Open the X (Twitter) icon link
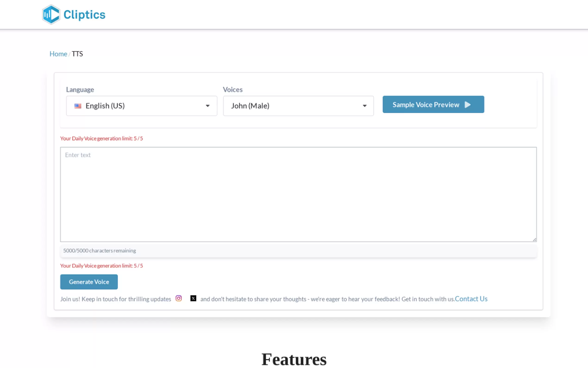The width and height of the screenshot is (588, 368). (x=193, y=298)
